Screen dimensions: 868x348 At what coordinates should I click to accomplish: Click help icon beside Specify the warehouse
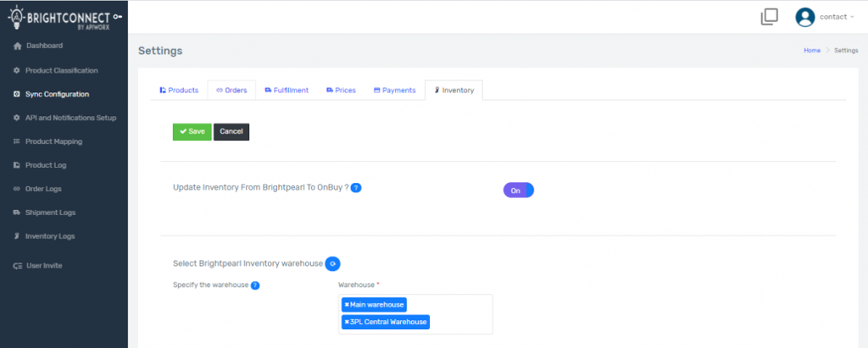255,285
